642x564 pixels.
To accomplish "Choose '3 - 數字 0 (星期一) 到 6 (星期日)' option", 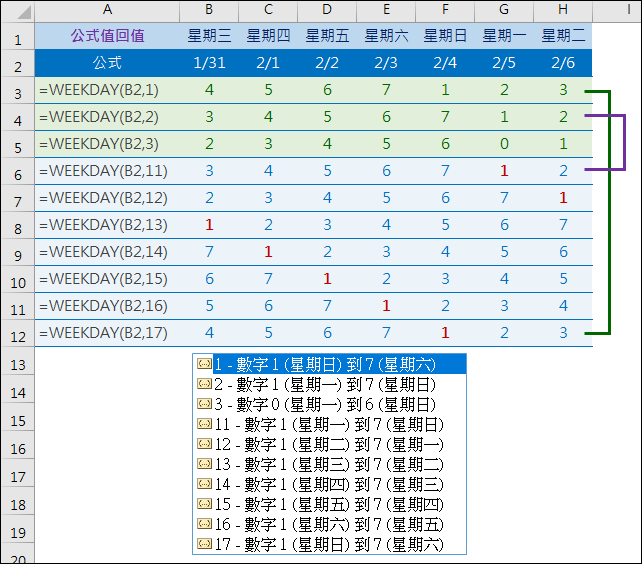I will point(330,404).
